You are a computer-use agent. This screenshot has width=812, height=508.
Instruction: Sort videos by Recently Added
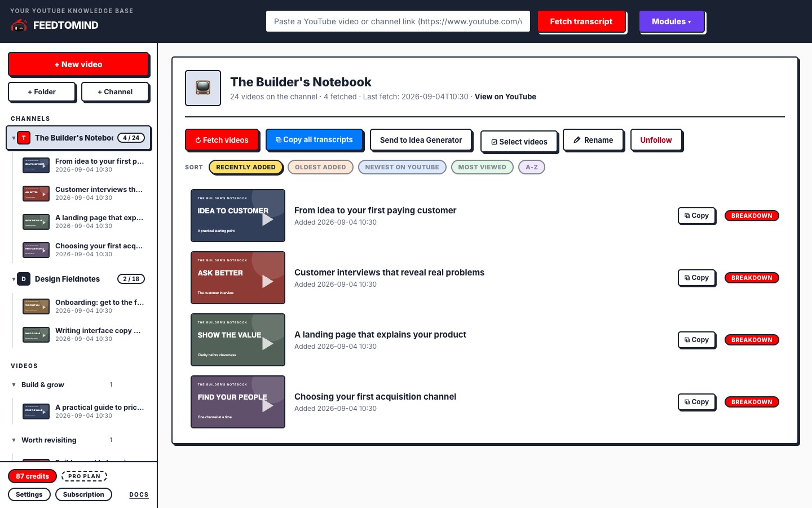(x=246, y=167)
